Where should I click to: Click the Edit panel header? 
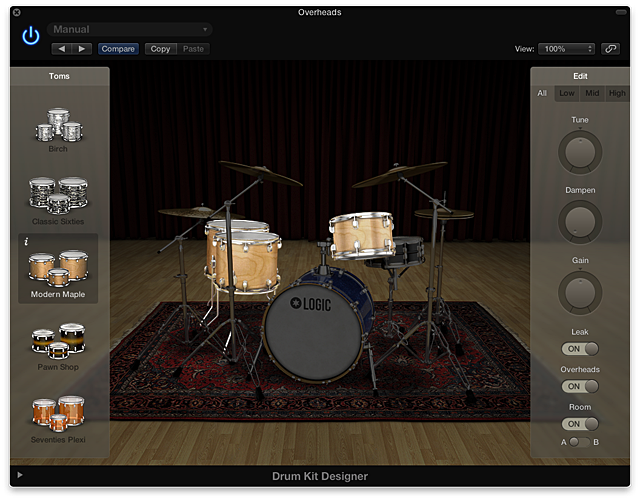click(x=580, y=76)
